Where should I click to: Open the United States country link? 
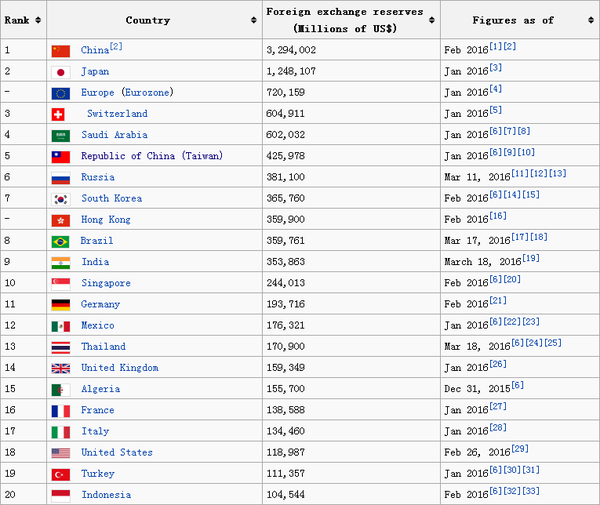point(117,452)
